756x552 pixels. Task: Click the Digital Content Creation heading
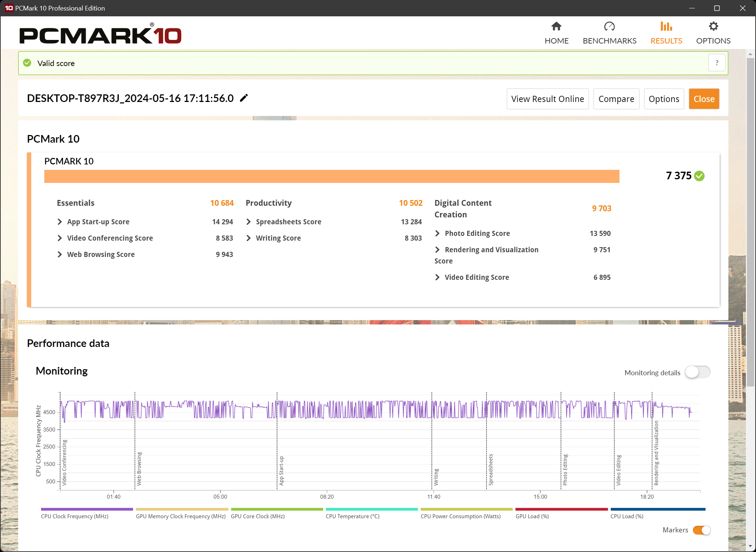coord(463,209)
